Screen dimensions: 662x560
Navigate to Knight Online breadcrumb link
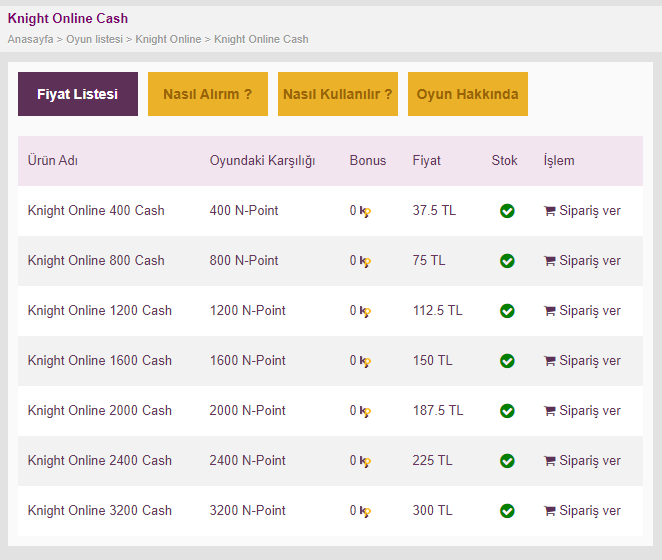tap(168, 39)
